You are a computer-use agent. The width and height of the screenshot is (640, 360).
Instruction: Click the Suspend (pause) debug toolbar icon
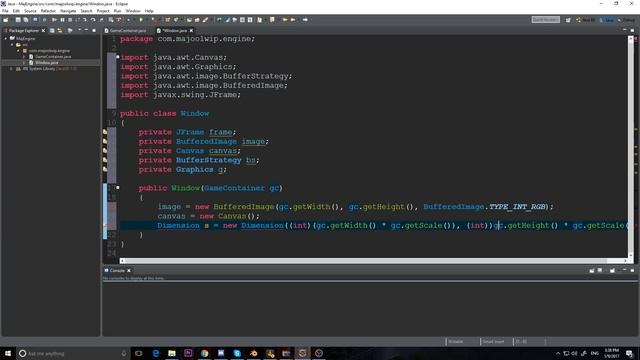62,20
